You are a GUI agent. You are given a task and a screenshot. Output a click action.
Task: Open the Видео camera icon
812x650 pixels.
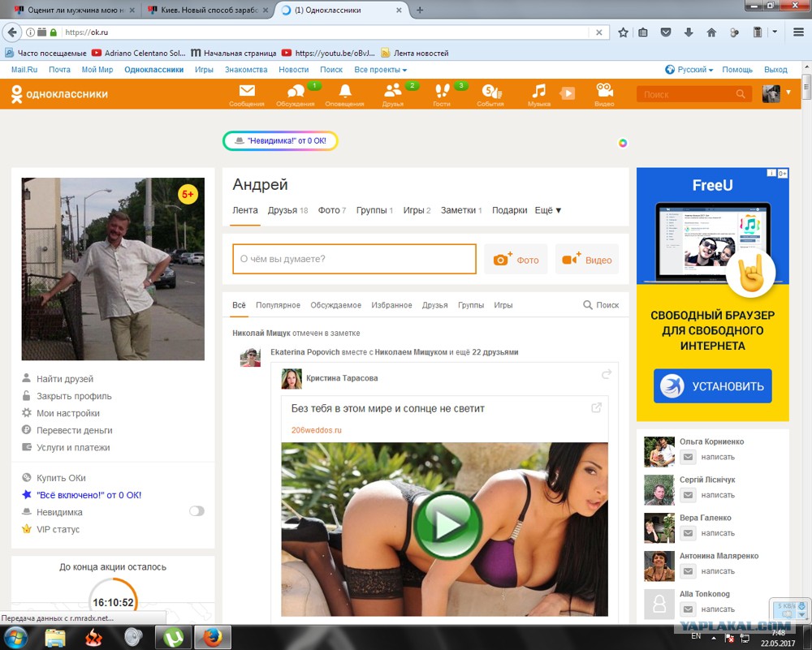pos(604,91)
